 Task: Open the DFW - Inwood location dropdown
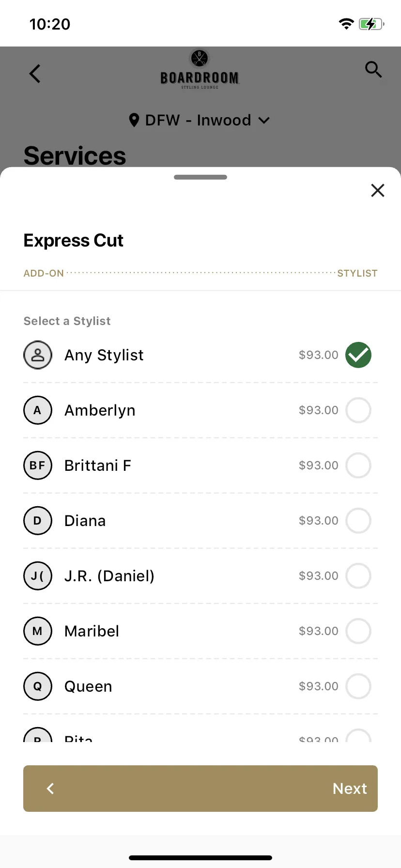[199, 120]
